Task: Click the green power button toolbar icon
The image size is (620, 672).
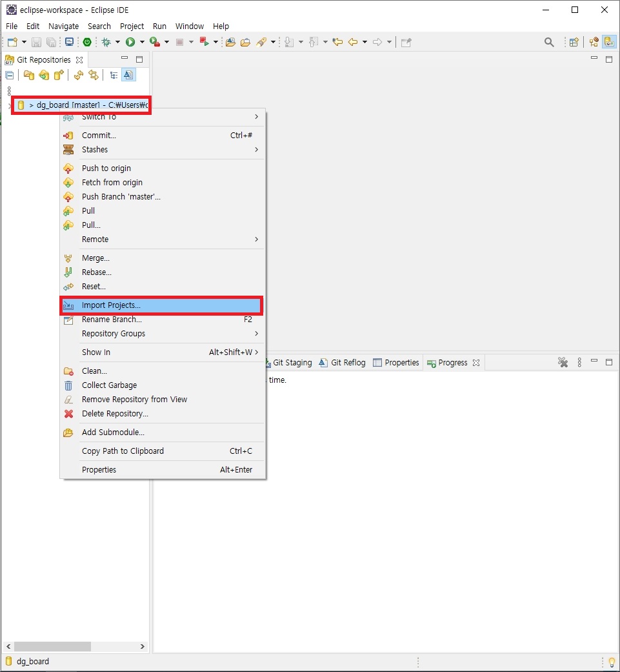Action: (x=87, y=42)
